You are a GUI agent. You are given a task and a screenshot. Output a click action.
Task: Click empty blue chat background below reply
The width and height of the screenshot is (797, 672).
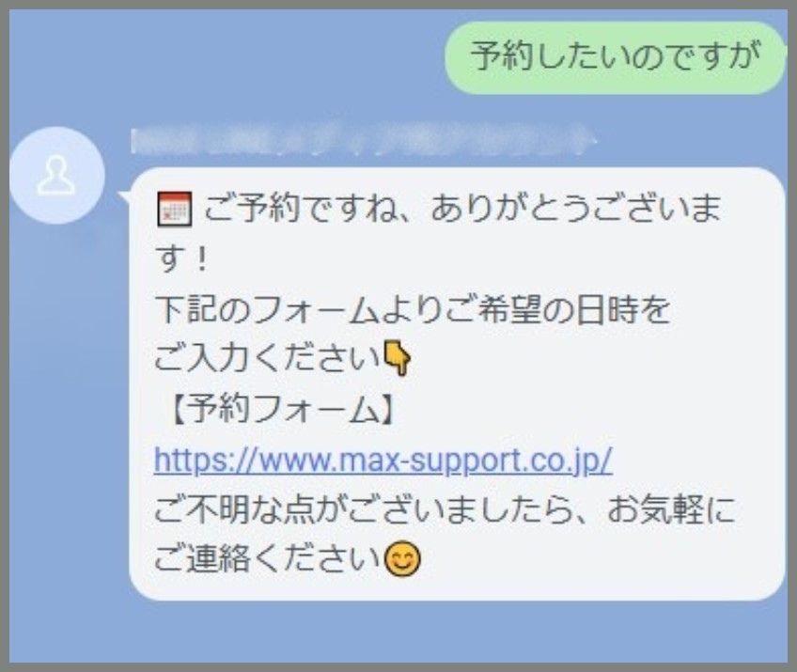[397, 633]
